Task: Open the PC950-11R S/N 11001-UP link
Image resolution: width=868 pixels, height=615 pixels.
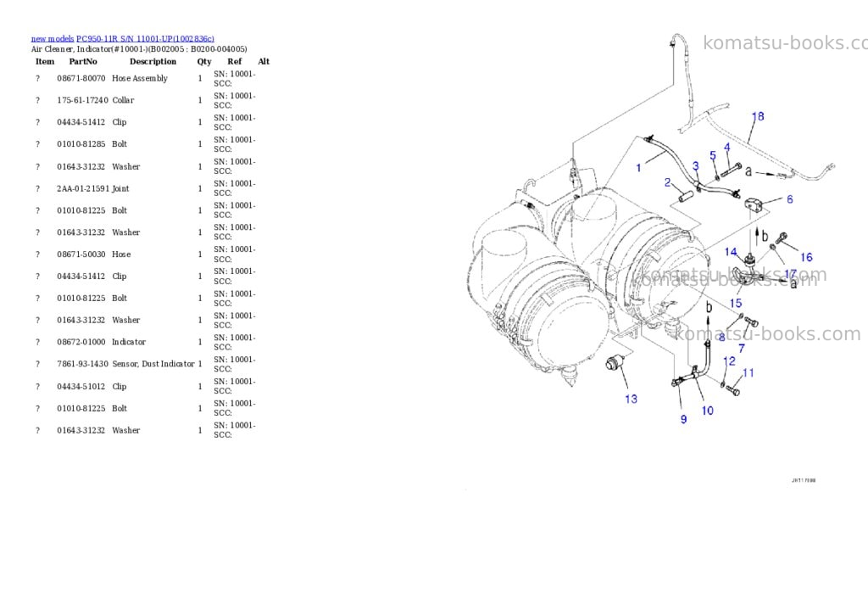Action: (145, 39)
